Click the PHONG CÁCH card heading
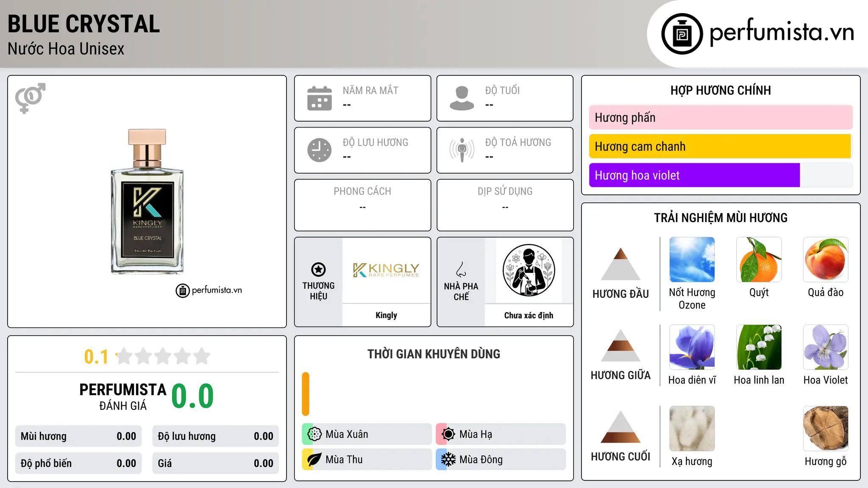 point(362,191)
